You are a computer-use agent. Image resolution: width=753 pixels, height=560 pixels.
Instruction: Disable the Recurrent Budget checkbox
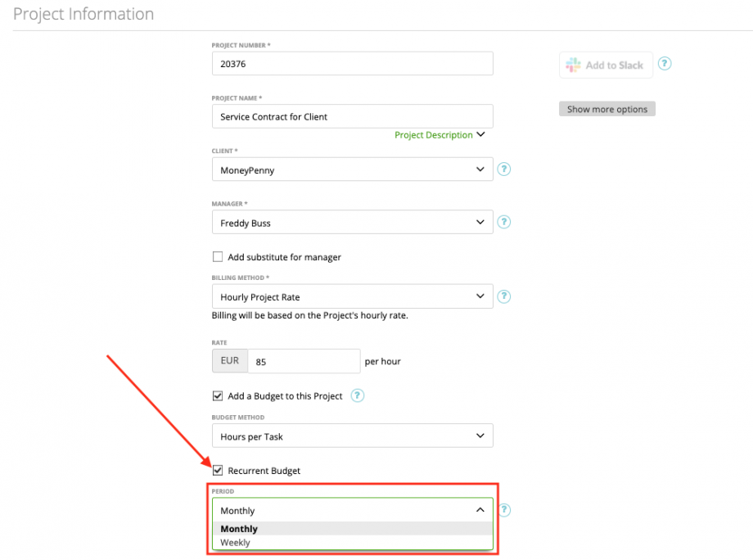coord(218,470)
